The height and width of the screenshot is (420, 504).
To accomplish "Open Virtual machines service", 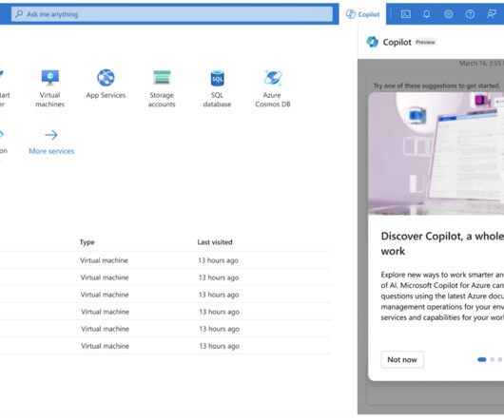I will tap(49, 88).
